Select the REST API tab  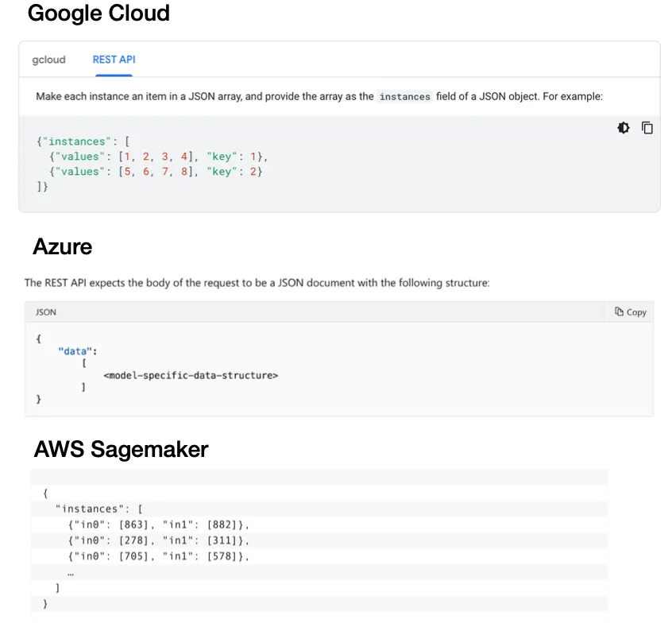(x=114, y=60)
